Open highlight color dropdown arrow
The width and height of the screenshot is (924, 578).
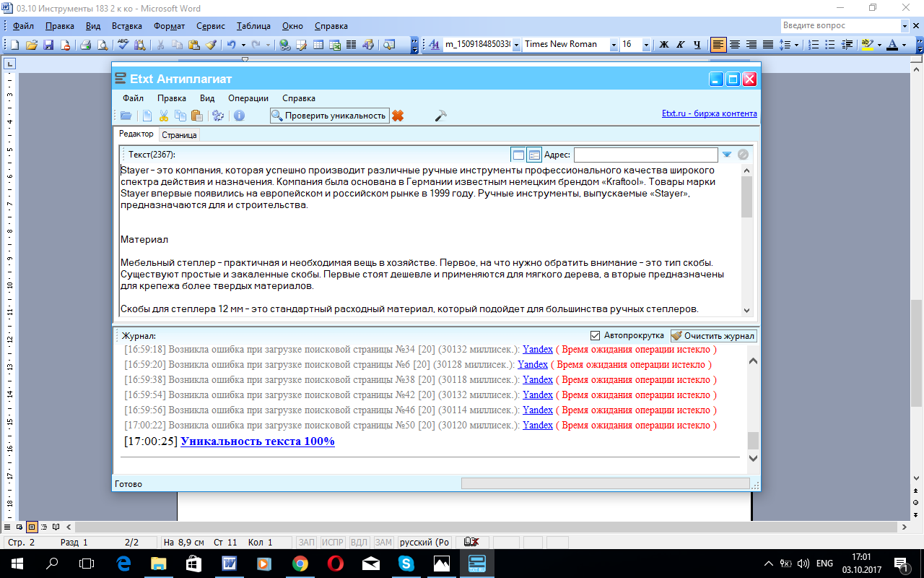point(879,45)
